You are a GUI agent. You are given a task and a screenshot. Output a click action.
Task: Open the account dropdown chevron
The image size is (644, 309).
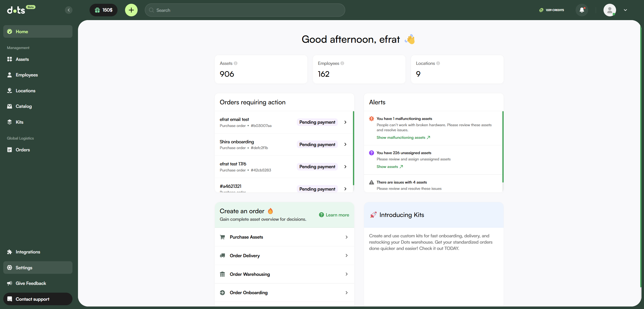tap(625, 10)
